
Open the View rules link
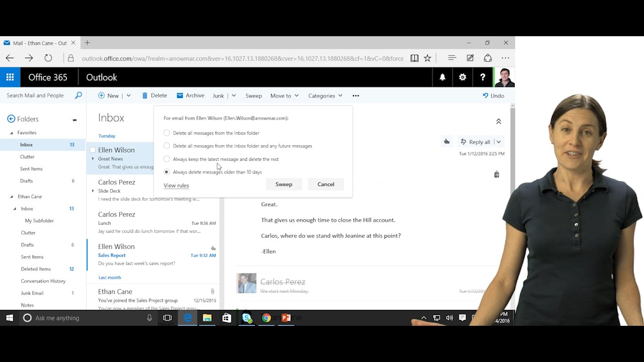(176, 186)
